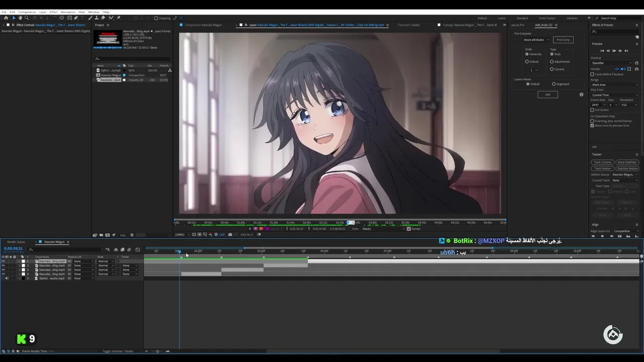
Task: Enable Cache Before Playback checkbox
Action: (592, 74)
